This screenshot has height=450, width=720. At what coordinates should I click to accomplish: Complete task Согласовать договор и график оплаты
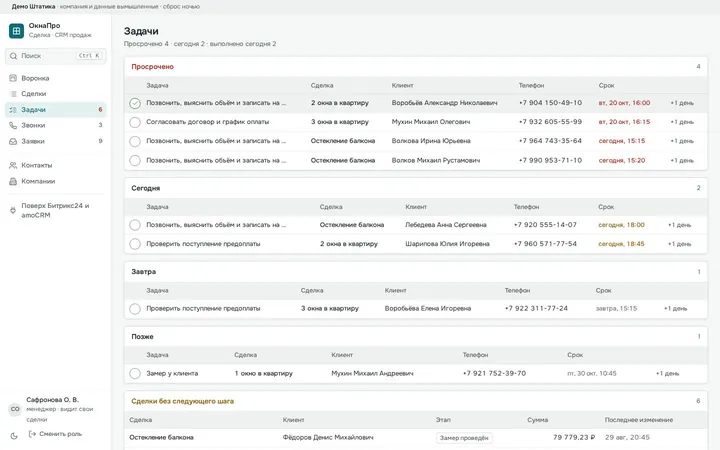(135, 122)
